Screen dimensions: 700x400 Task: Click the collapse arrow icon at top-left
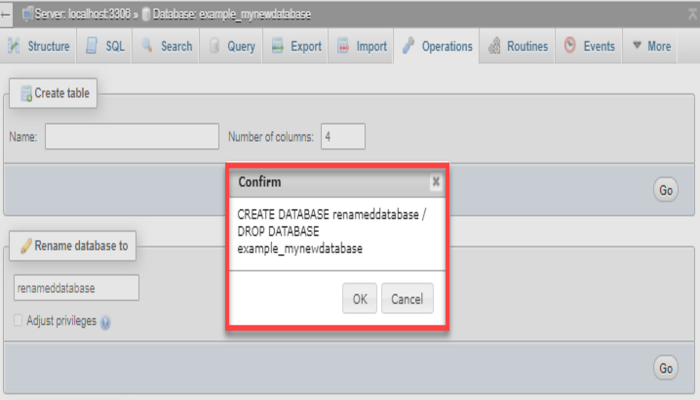coord(7,16)
